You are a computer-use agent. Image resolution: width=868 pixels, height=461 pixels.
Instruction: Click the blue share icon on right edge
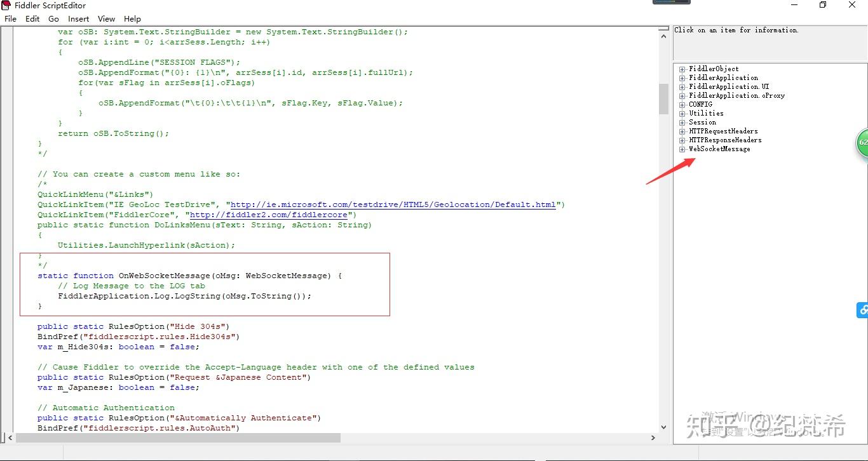(x=863, y=310)
